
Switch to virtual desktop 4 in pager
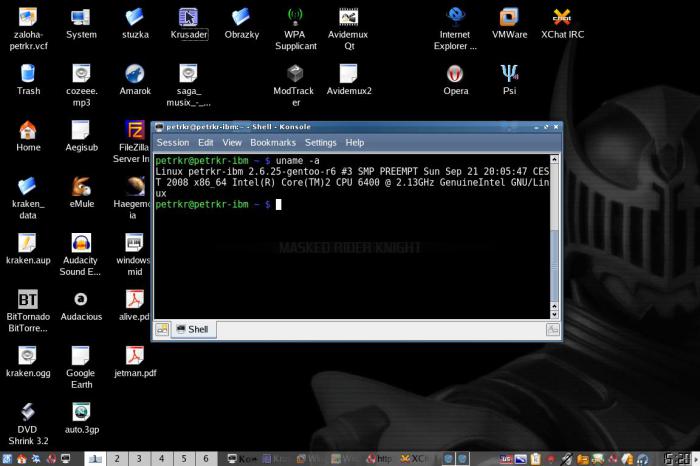[162, 458]
